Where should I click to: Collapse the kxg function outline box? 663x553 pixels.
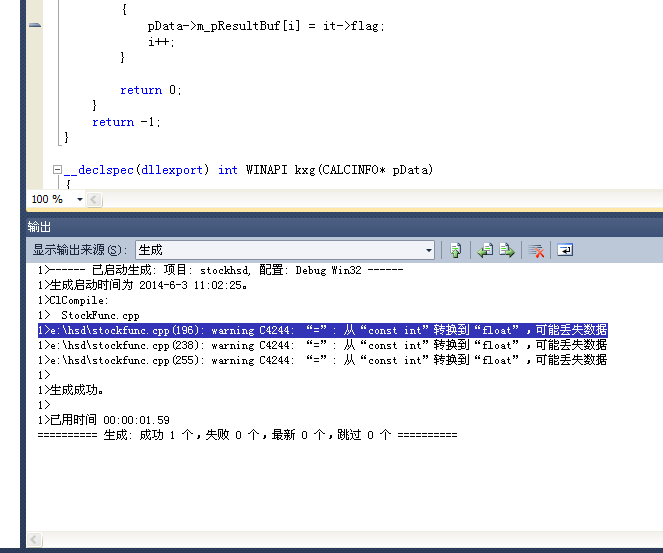tap(57, 170)
